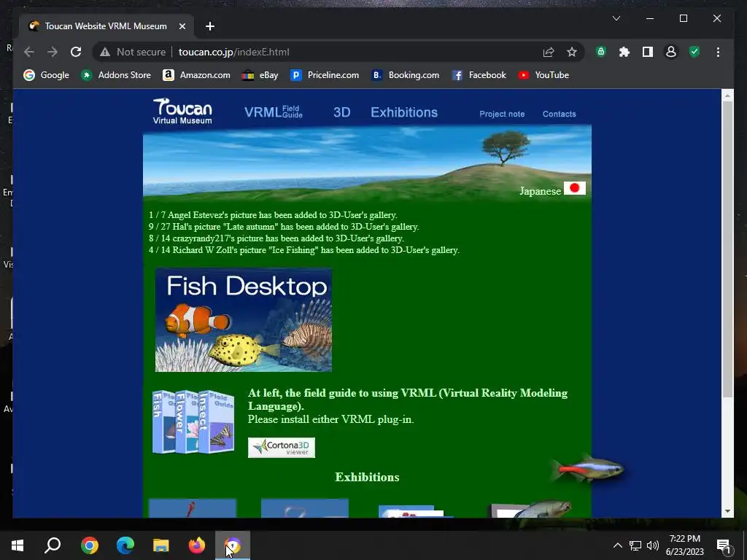Click the "Exhibitions" heading text
747x560 pixels.
click(x=367, y=477)
